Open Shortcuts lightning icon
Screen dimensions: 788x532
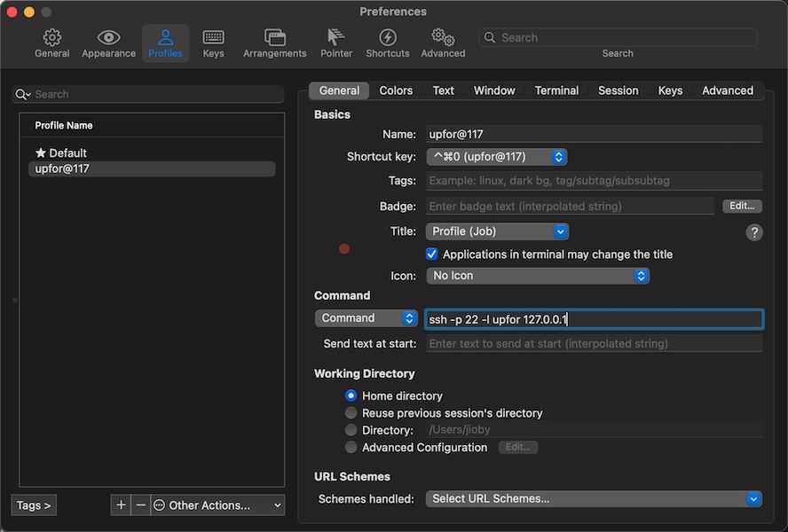[388, 37]
